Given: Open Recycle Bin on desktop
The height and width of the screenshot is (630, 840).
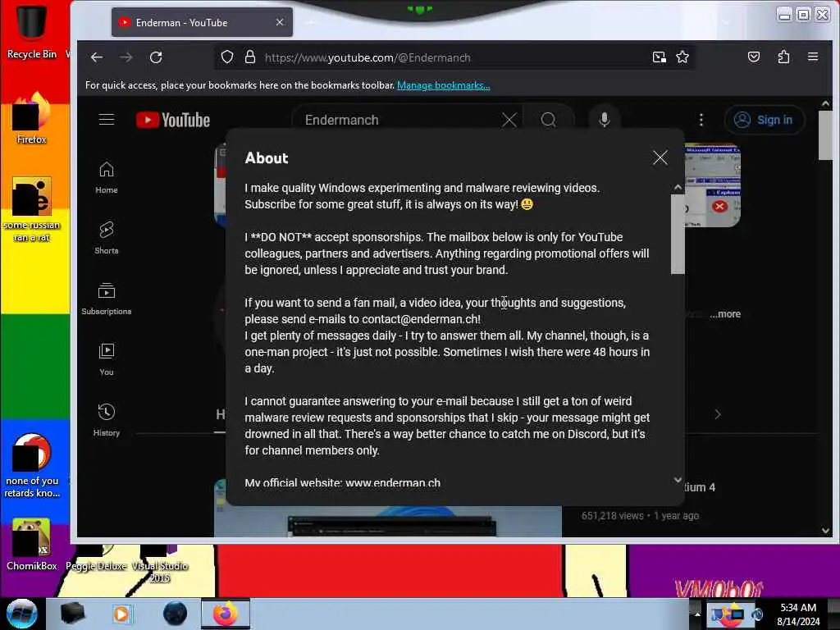Looking at the screenshot, I should [32, 30].
